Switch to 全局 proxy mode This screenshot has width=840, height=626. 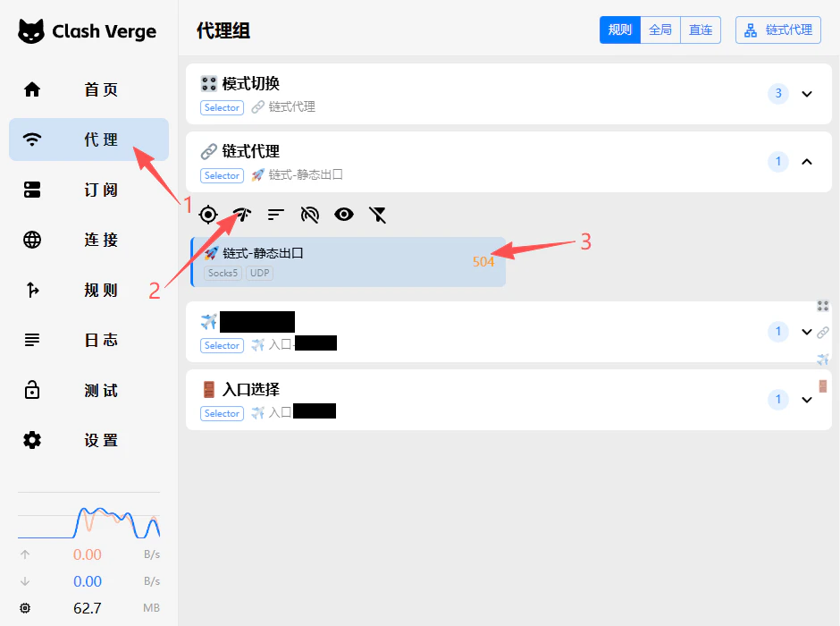click(660, 30)
